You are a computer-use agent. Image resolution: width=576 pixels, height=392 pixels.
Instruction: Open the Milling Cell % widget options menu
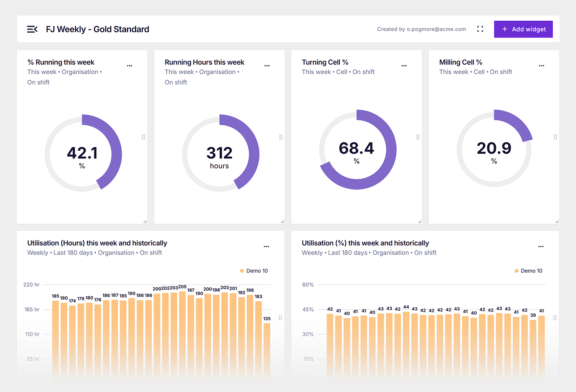coord(541,66)
